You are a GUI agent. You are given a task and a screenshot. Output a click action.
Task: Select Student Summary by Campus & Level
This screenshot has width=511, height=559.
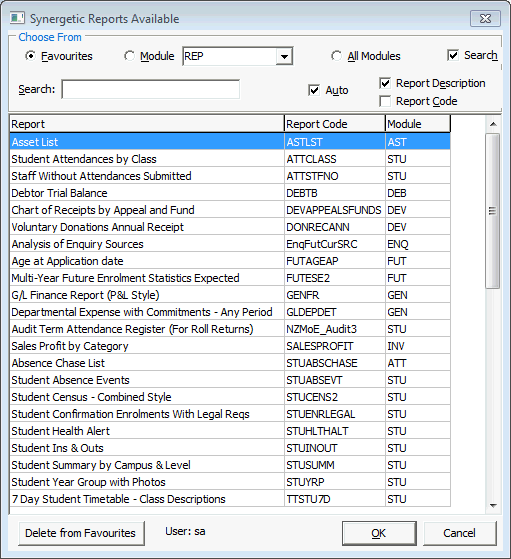pos(230,465)
